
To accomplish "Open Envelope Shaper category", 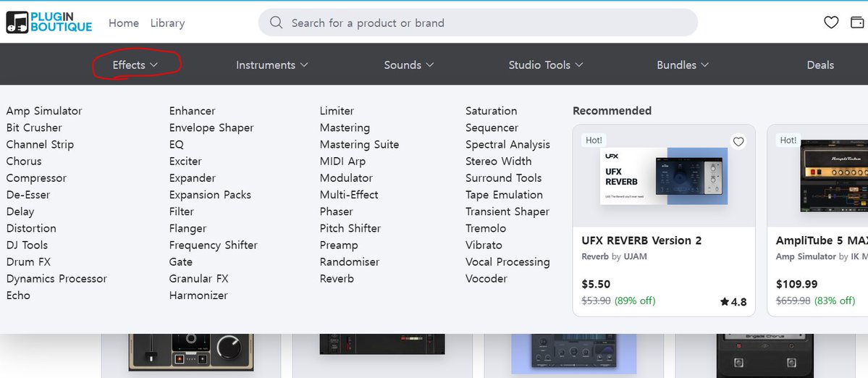I will point(211,127).
